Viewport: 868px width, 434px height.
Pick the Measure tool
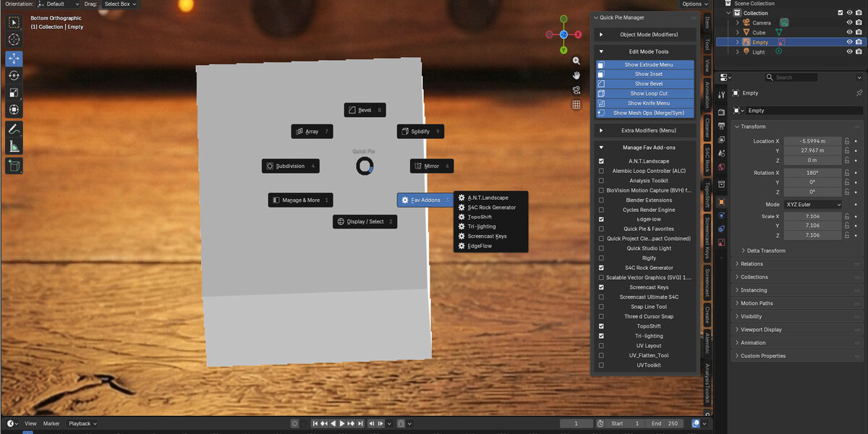(14, 147)
